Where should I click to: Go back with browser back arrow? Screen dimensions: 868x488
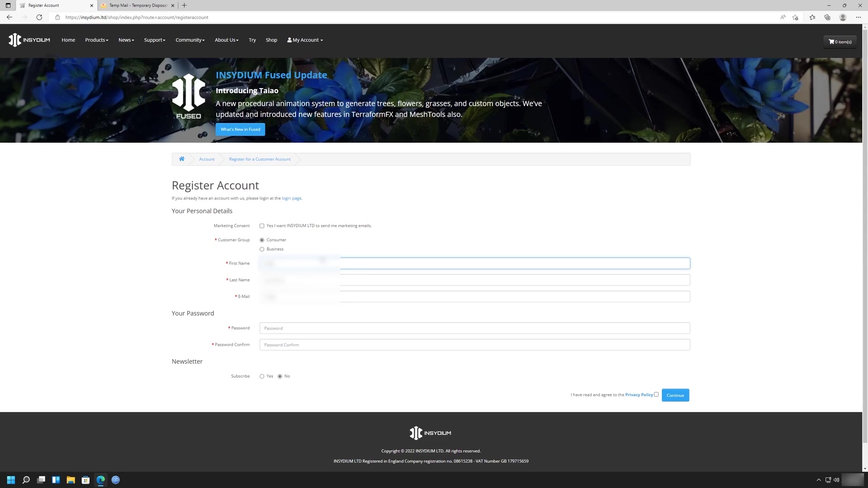[9, 17]
